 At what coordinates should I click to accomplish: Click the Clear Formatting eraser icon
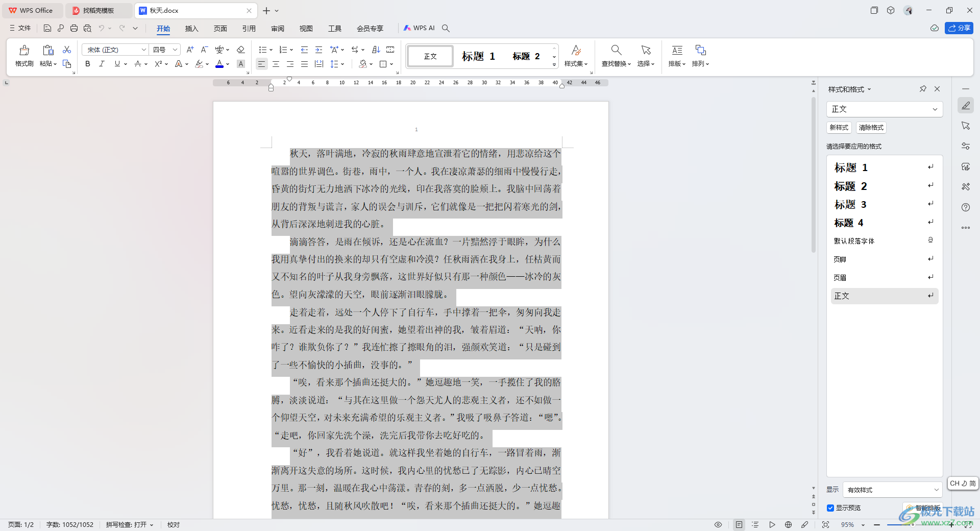point(241,50)
